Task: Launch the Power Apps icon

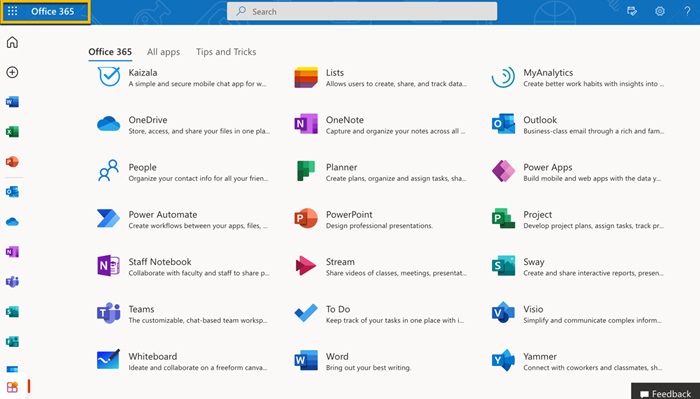Action: pos(503,171)
